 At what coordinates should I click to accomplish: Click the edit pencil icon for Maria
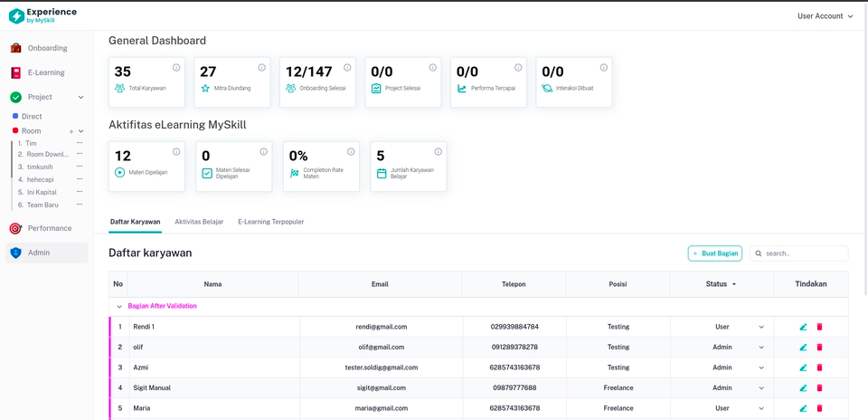click(803, 408)
